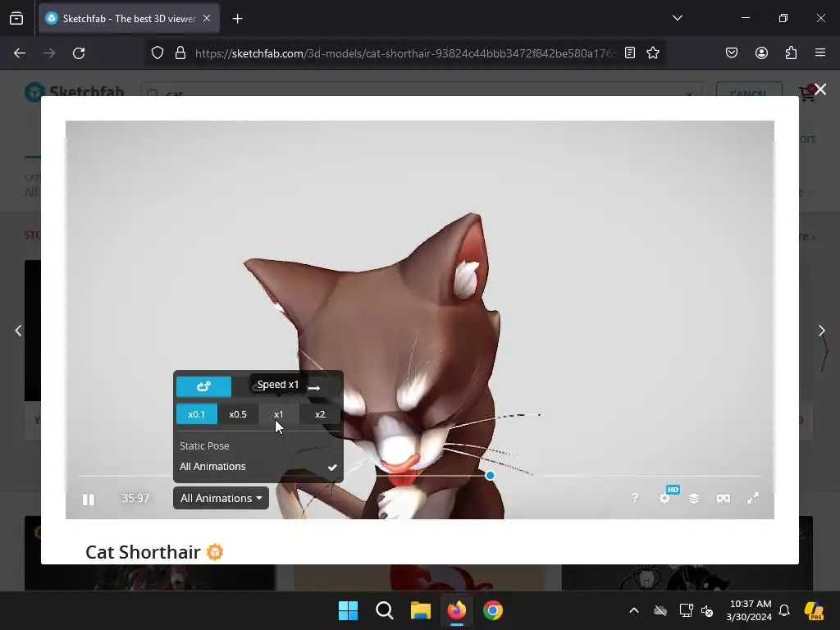Screen dimensions: 840x630
Task: List all tabs dropdown arrow
Action: click(x=678, y=18)
